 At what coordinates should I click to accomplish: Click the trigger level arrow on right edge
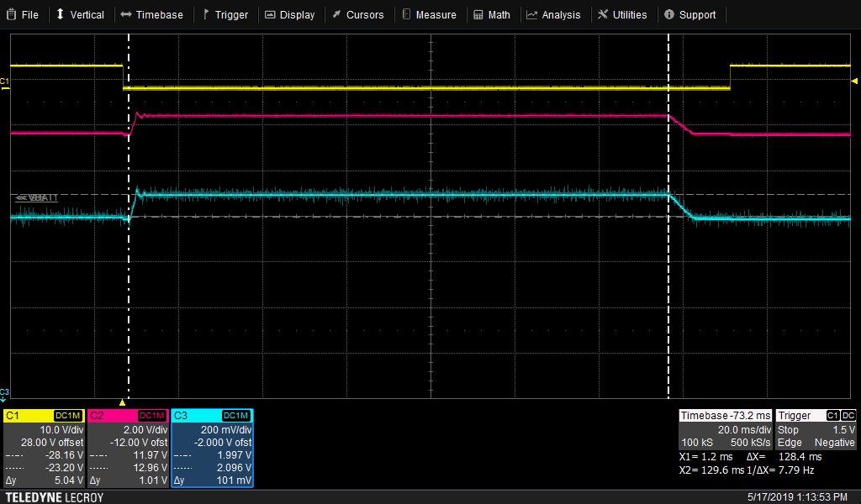point(854,81)
